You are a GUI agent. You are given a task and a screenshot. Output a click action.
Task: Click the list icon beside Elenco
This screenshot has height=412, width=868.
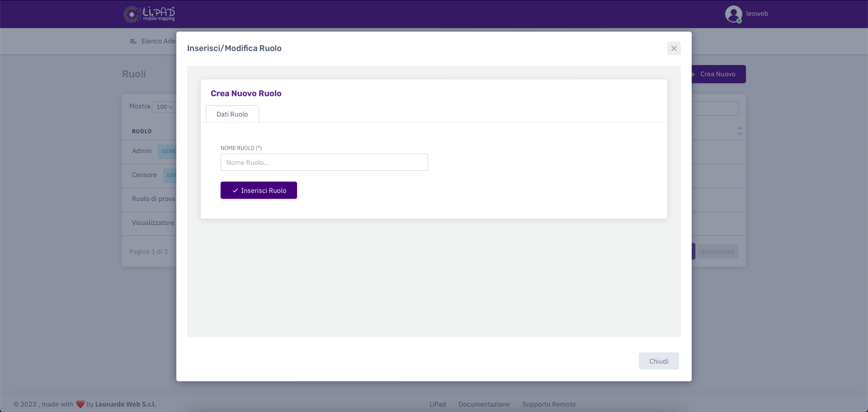tap(133, 42)
